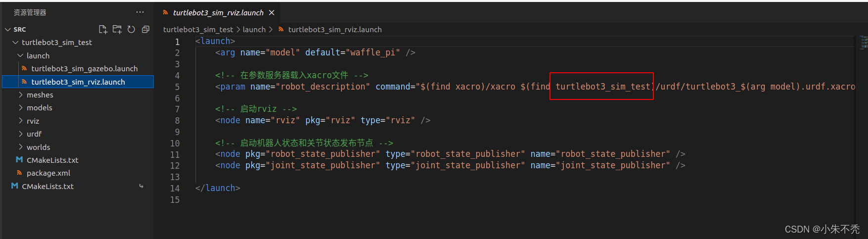868x239 pixels.
Task: Click the New Folder icon in explorer header
Action: point(117,29)
